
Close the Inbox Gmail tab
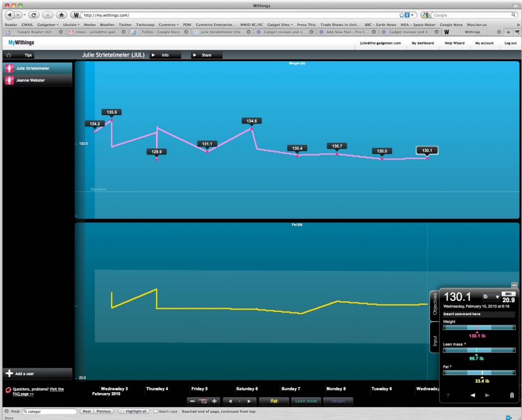[x=123, y=32]
